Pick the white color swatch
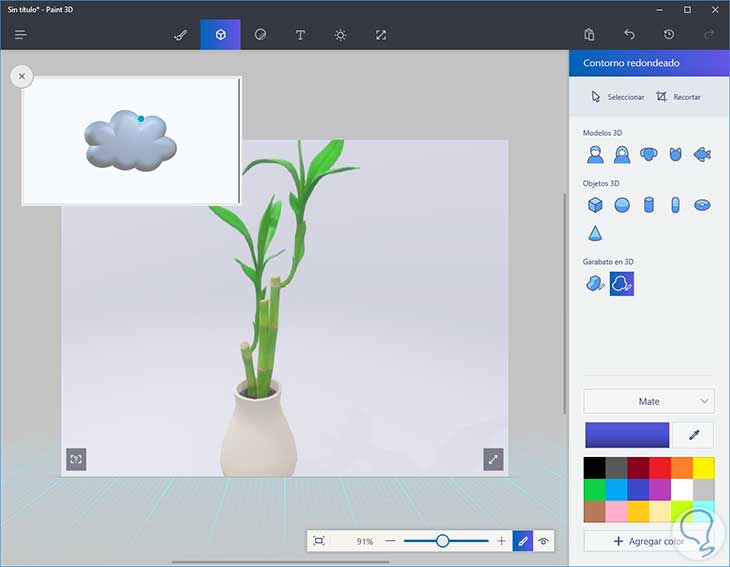This screenshot has width=730, height=567. point(682,490)
